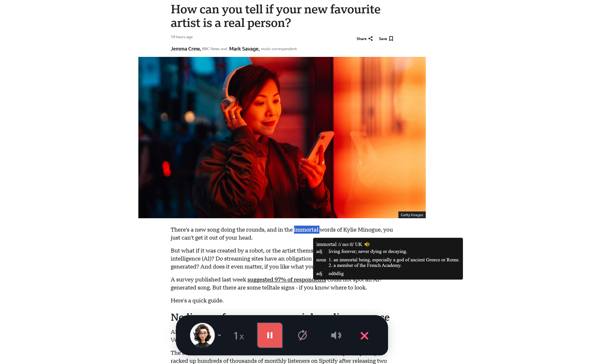Open Mark Savage author link
The image size is (590, 364).
coord(244,49)
